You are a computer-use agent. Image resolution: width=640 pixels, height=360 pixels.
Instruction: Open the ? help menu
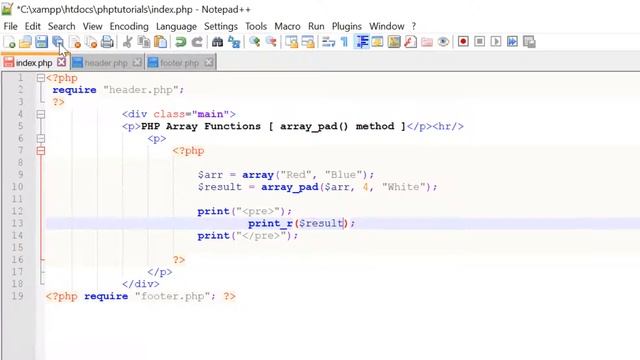(x=414, y=26)
